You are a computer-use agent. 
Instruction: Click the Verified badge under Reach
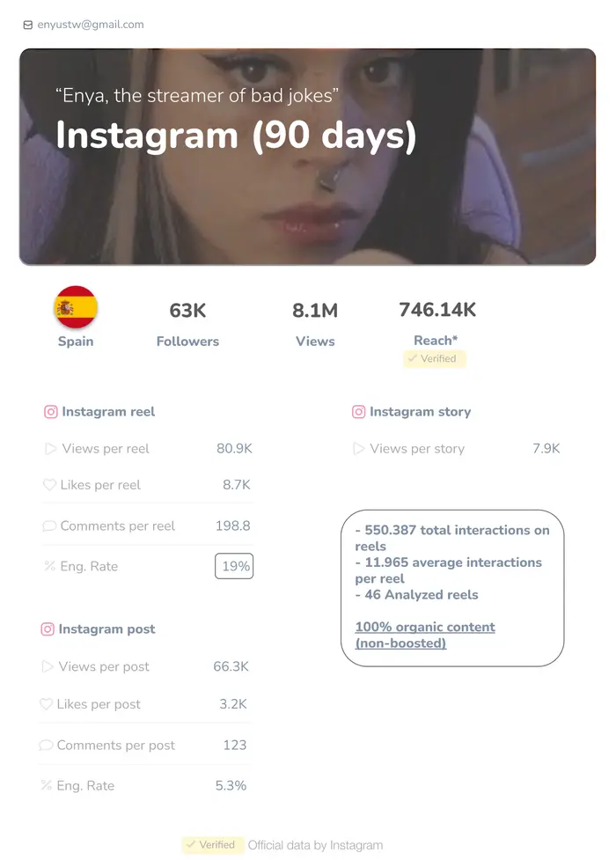pos(435,358)
